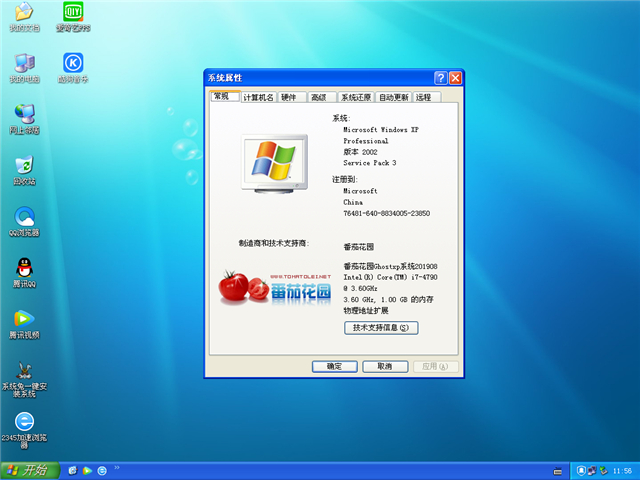This screenshot has width=640, height=480.
Task: Expand the quick launch chevron
Action: point(117,467)
